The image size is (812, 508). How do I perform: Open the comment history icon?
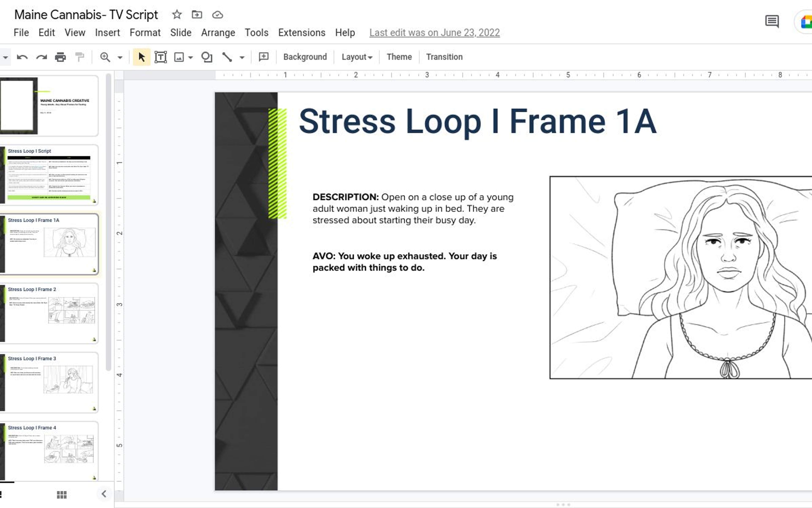coord(772,22)
